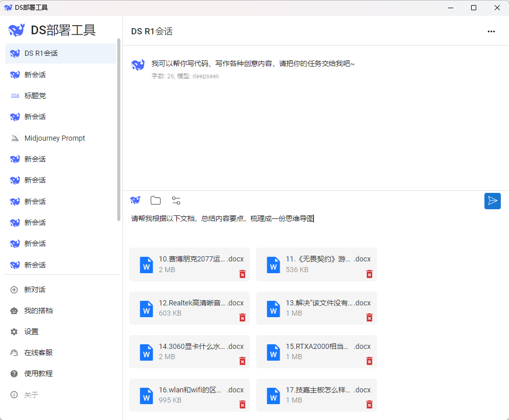
Task: Open 使用教程 tutorial
Action: 38,373
